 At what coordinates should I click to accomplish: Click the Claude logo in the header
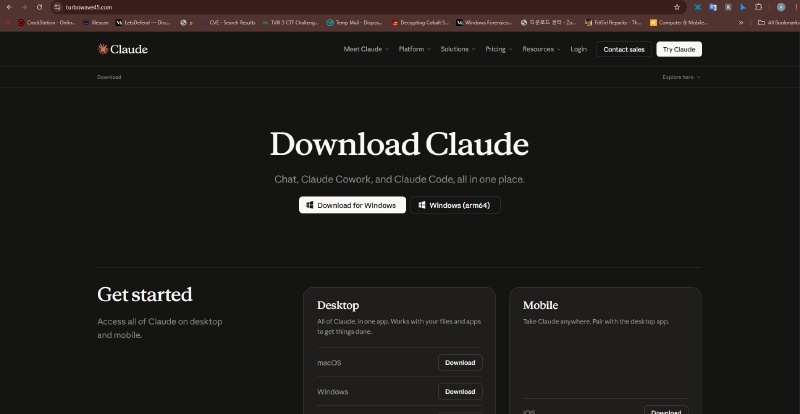[x=122, y=49]
